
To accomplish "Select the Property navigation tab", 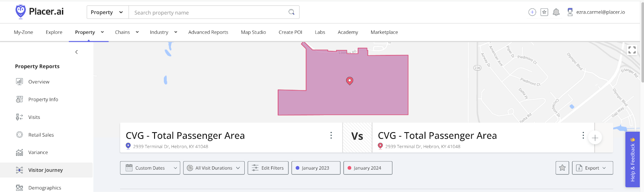I will (85, 32).
